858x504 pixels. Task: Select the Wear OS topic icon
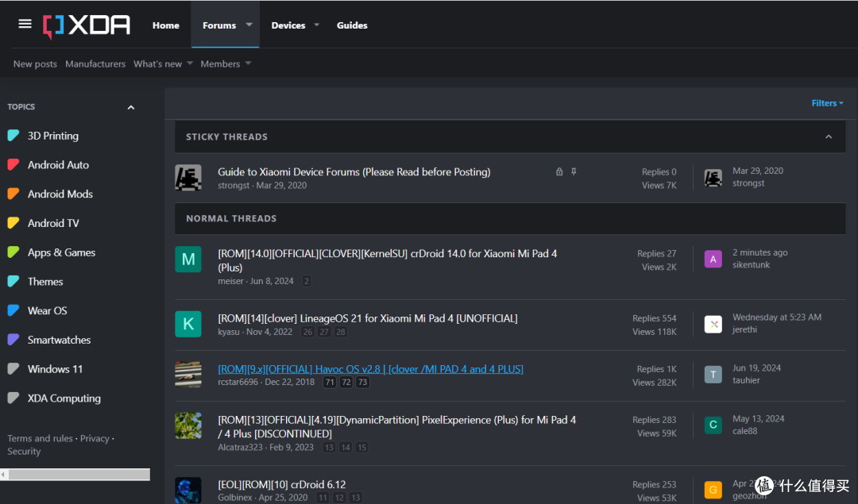pos(14,310)
